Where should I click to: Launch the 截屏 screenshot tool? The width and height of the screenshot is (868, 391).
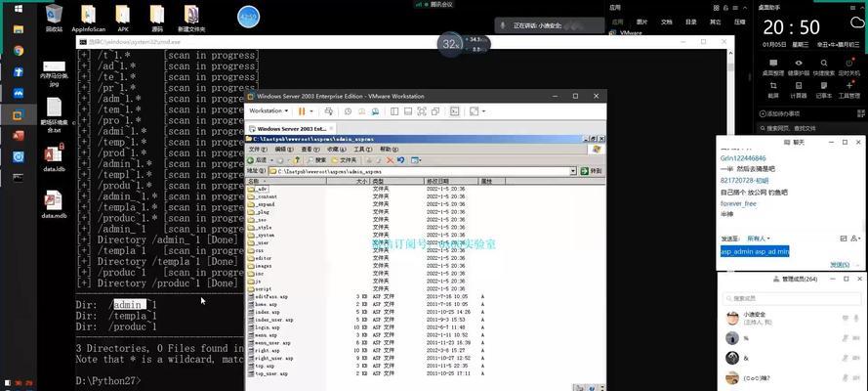pyautogui.click(x=773, y=90)
